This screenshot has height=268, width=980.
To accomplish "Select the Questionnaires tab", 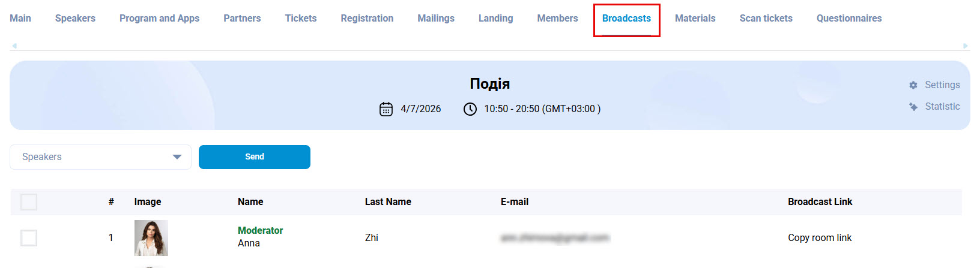I will pos(848,19).
